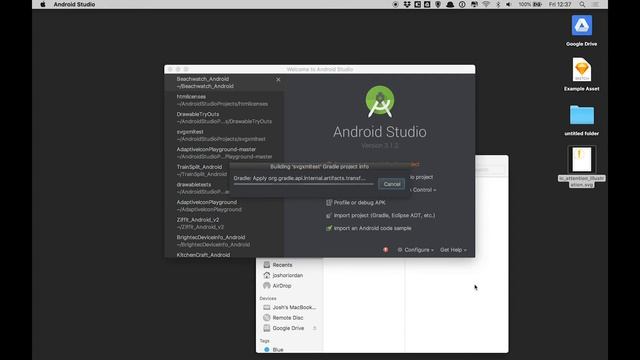
Task: Click the battery status indicator
Action: [530, 4]
